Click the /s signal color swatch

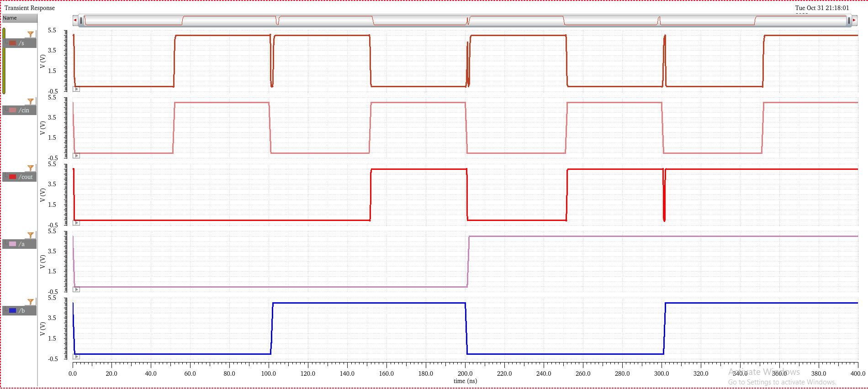[13, 43]
